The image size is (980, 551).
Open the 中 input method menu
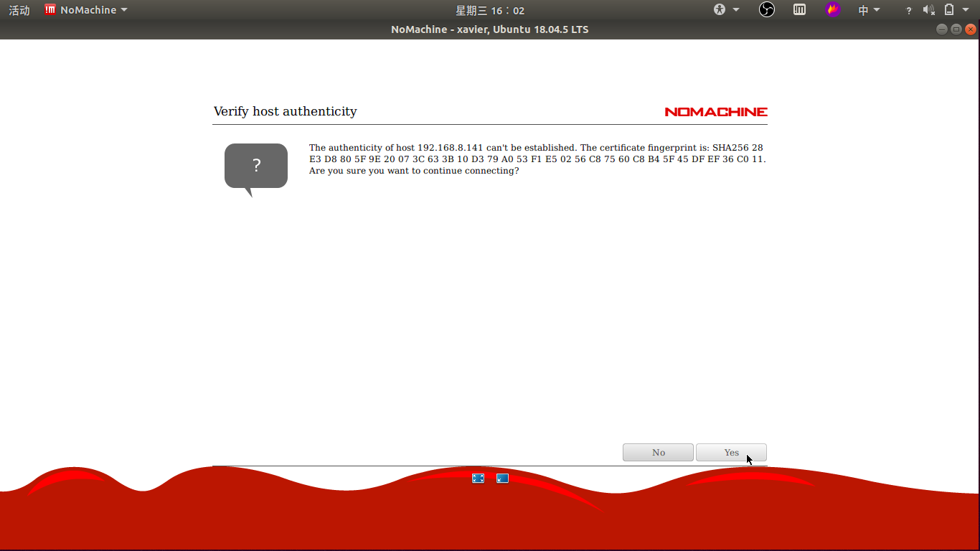click(870, 10)
